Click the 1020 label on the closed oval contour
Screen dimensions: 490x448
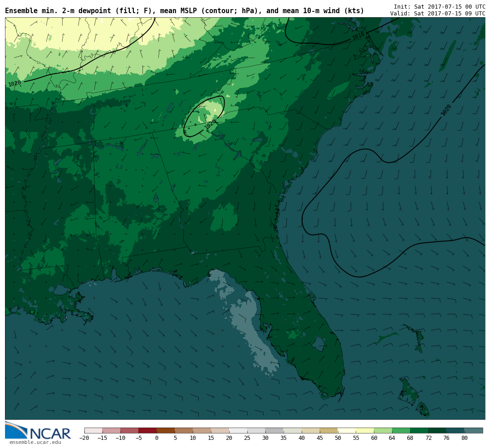[x=211, y=124]
